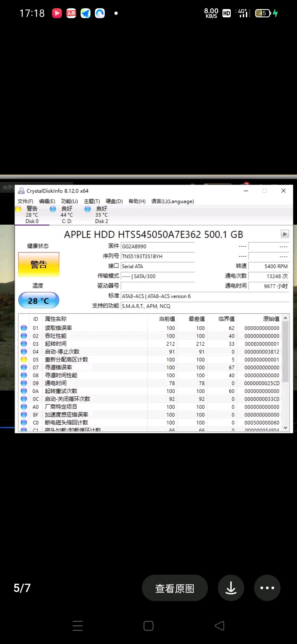Screen dimensions: 297x644
Task: Click the supported features S.M.A.R.T., APM, NCQ field
Action: (205, 306)
